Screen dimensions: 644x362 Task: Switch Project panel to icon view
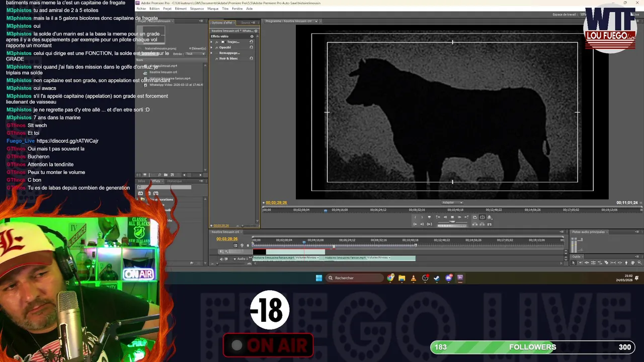[x=145, y=175]
